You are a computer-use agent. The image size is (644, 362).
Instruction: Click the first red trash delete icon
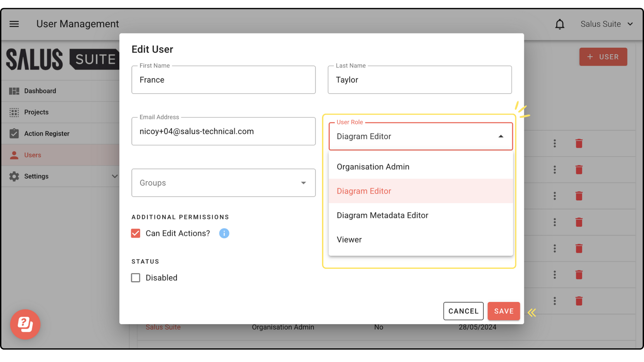(x=579, y=143)
